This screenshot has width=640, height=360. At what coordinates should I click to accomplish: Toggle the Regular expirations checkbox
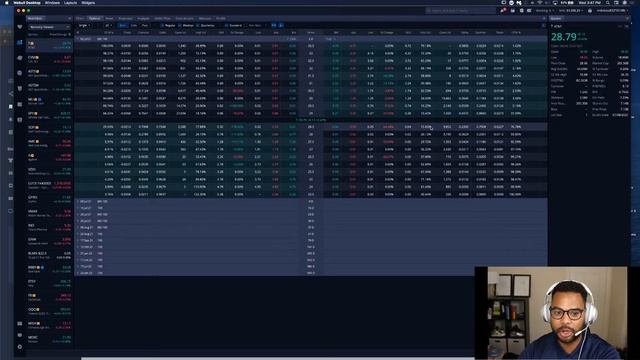click(x=162, y=25)
